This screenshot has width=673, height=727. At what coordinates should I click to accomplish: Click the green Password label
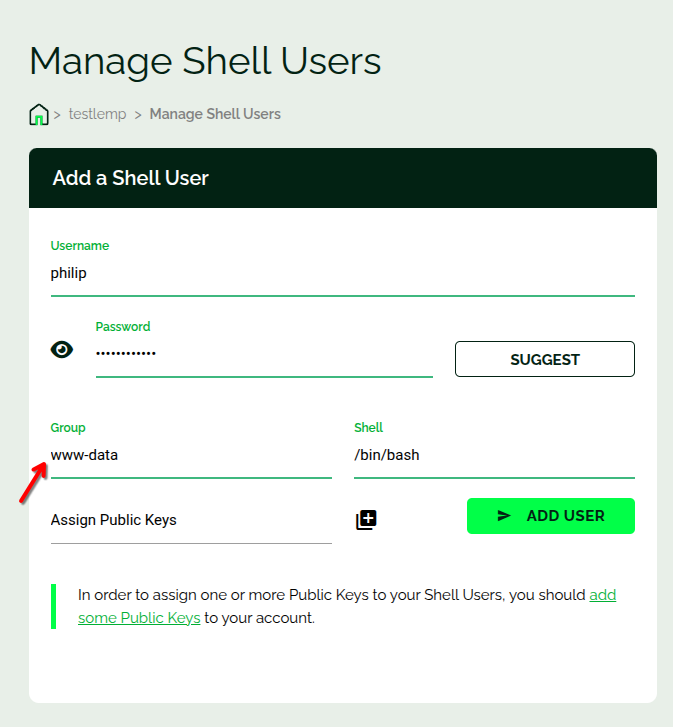[x=123, y=327]
